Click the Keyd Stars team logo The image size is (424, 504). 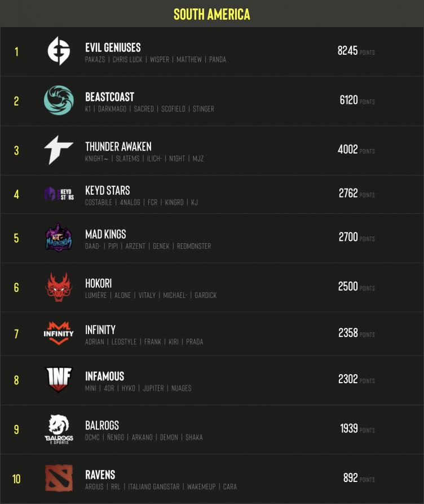pos(59,194)
